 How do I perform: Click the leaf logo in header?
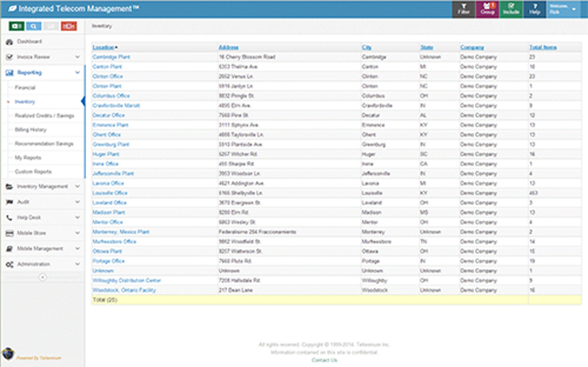12,9
